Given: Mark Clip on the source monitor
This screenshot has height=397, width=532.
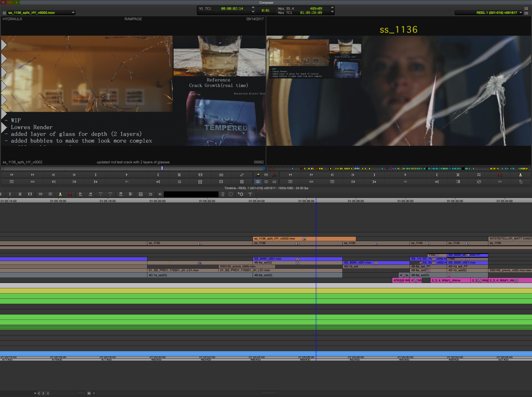Looking at the screenshot, I should click(x=179, y=175).
